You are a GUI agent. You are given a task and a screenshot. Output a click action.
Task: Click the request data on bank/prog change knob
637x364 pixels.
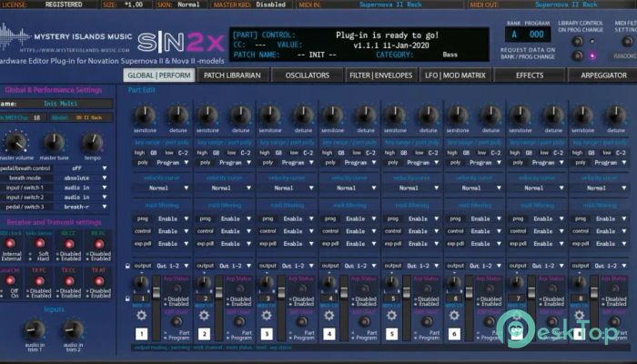pos(577,56)
